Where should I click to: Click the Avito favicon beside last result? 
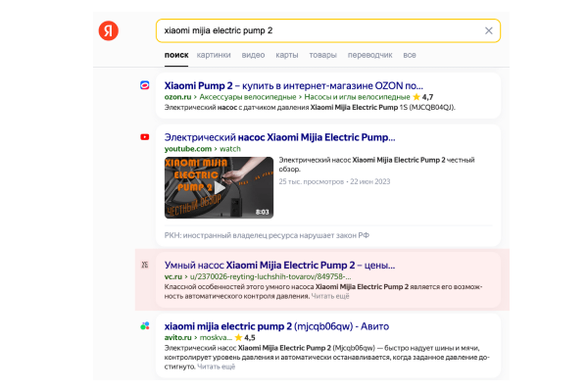tap(145, 326)
